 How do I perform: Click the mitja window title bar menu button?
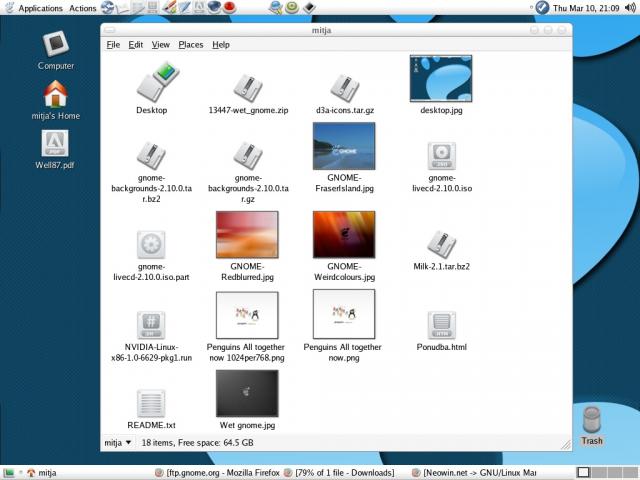coord(110,30)
